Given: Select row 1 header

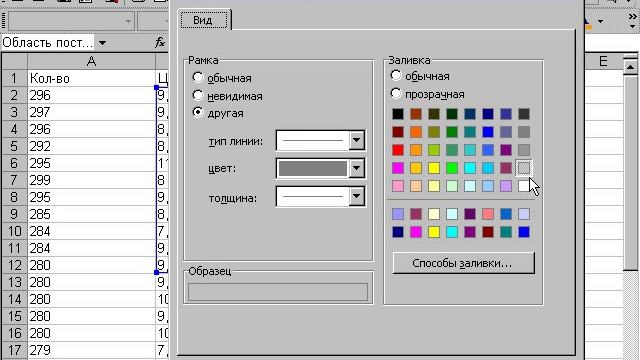Looking at the screenshot, I should pos(14,78).
